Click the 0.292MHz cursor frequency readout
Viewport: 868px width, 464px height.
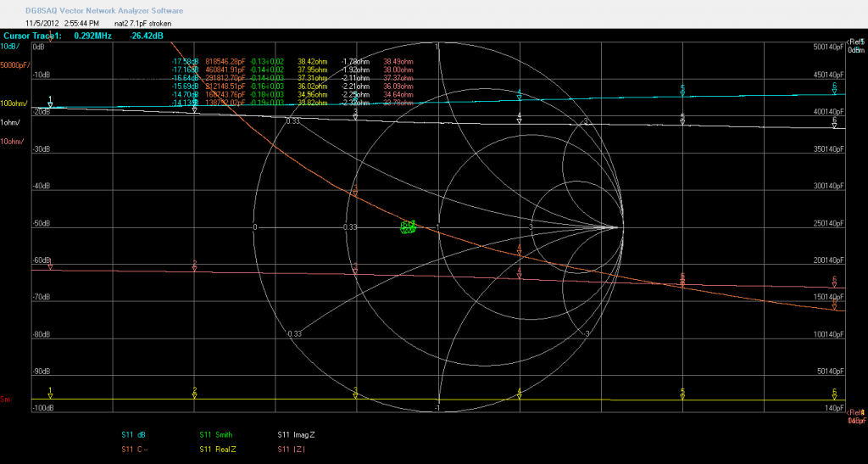coord(94,36)
